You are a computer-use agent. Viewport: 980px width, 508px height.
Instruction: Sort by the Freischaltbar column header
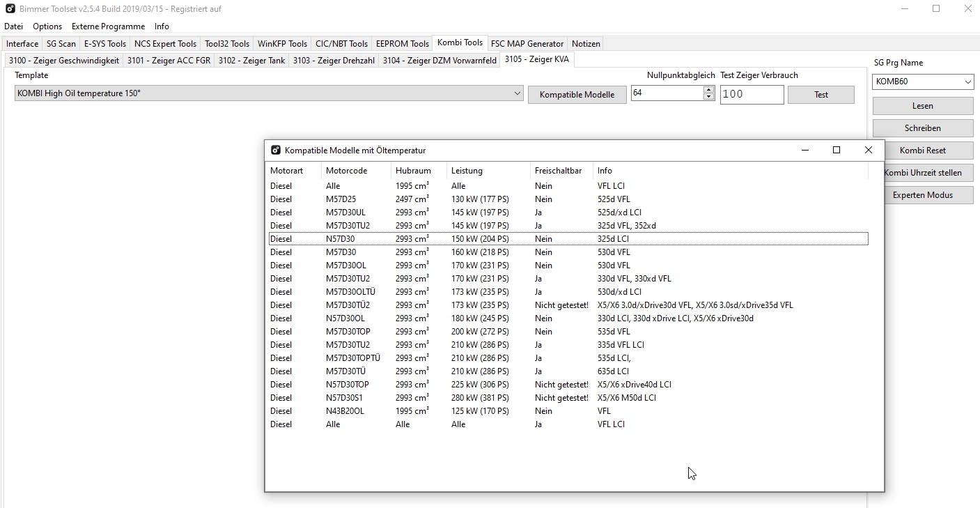coord(562,171)
